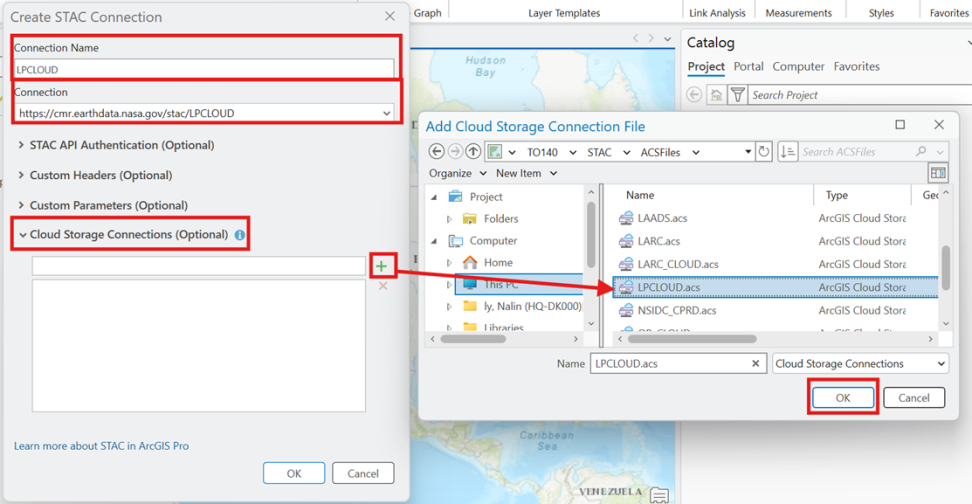Expand Custom Parameters (Optional) section
Image resolution: width=972 pixels, height=504 pixels.
[21, 205]
